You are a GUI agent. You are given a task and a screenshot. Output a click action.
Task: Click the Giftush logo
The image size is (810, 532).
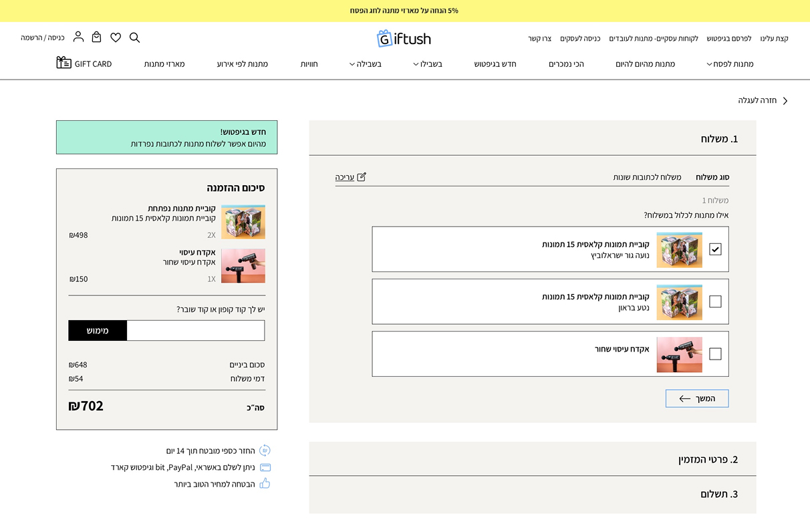click(404, 38)
